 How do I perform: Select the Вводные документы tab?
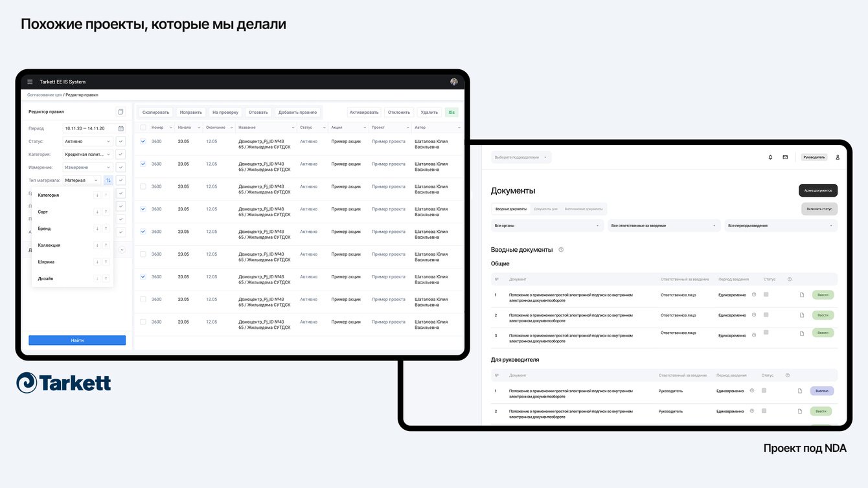511,209
